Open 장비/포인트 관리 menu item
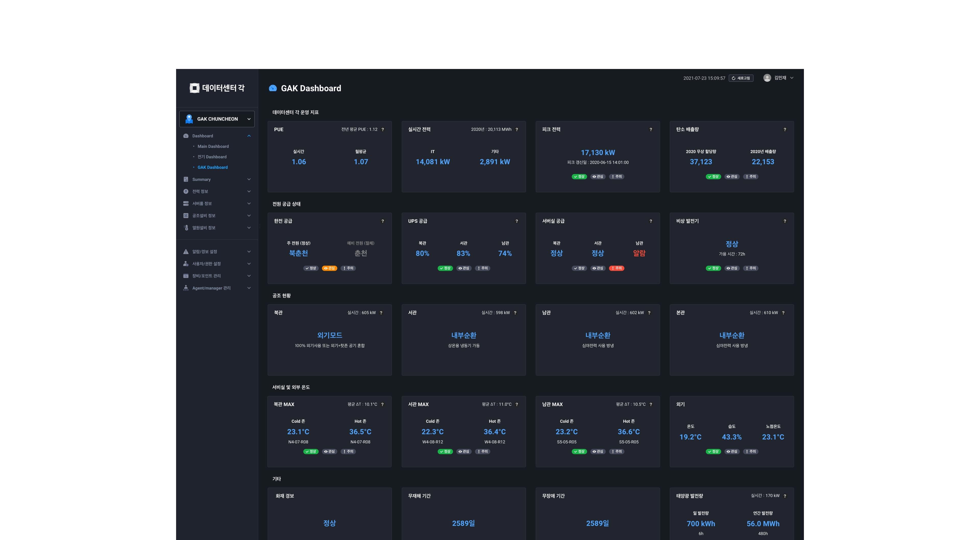Screen dimensions: 980x540 [x=217, y=276]
